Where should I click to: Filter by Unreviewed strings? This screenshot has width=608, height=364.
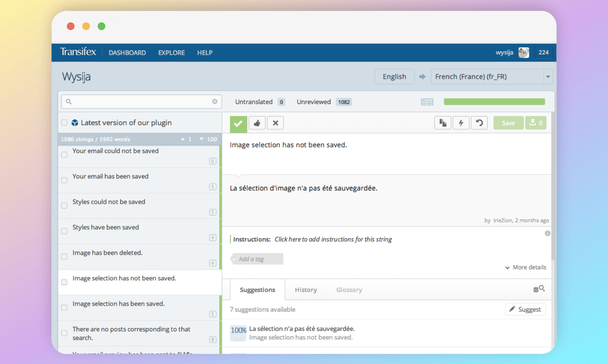click(x=324, y=102)
